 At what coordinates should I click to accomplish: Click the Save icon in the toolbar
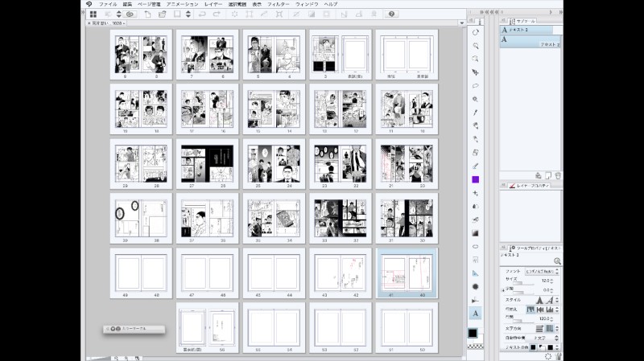tap(177, 14)
